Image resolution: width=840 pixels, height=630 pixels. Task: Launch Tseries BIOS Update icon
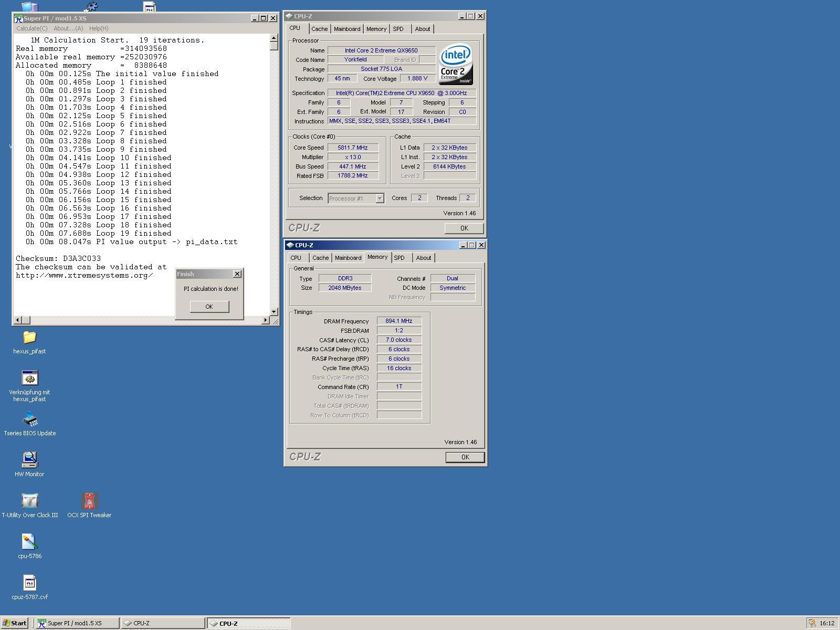(29, 419)
